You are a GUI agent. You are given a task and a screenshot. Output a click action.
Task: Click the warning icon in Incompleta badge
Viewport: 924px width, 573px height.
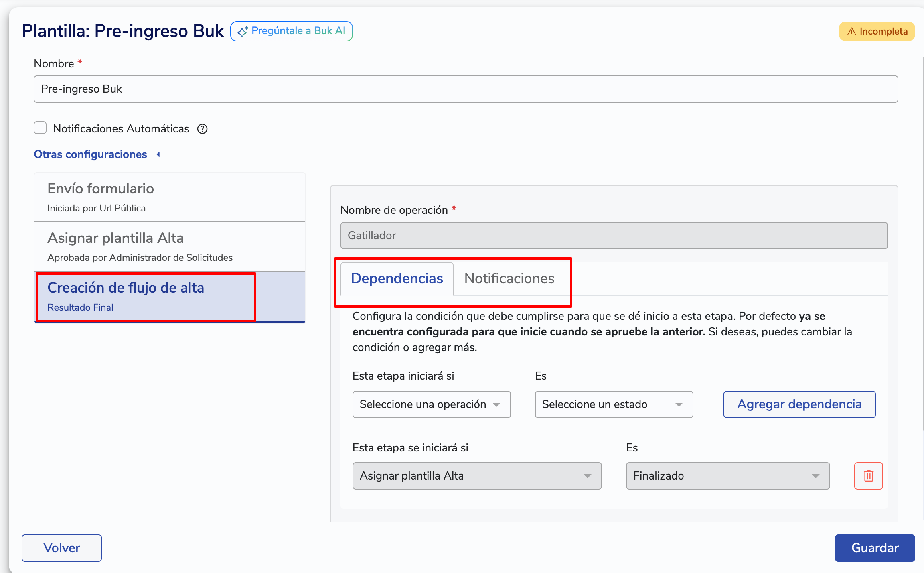pos(851,32)
